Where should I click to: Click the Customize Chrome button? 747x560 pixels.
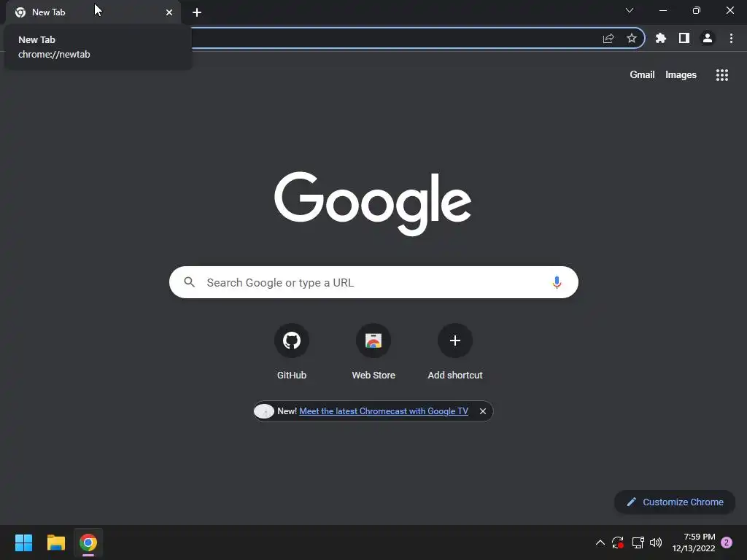(675, 502)
